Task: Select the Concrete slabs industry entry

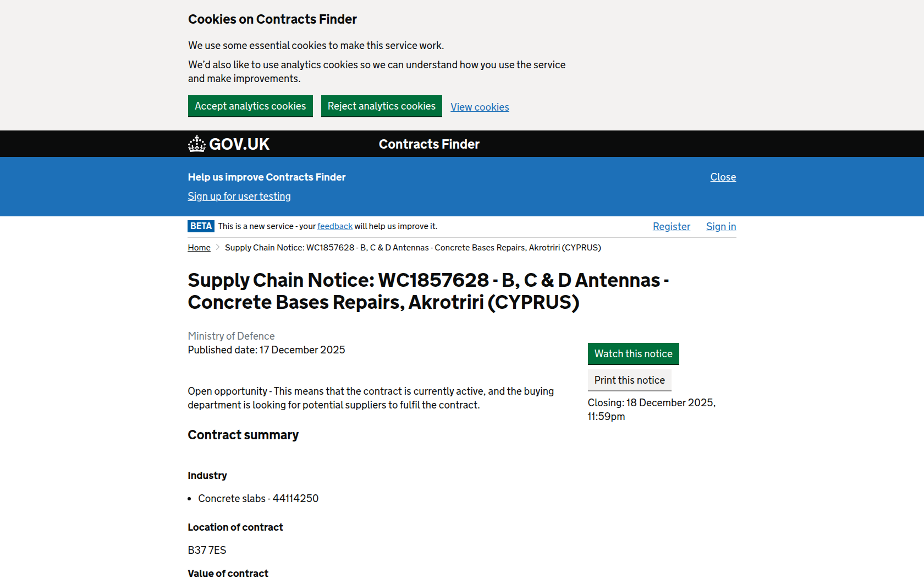Action: (x=258, y=499)
